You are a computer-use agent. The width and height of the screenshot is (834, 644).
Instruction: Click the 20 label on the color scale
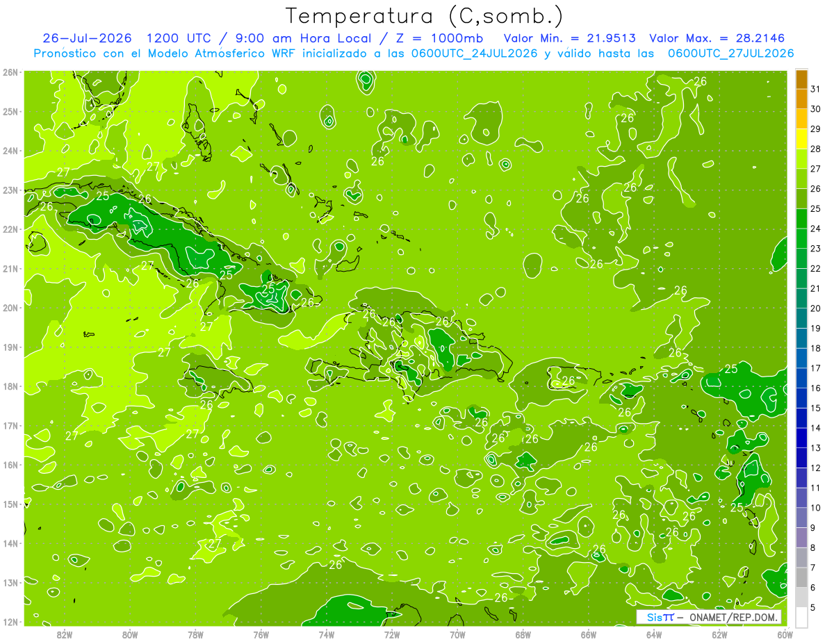pyautogui.click(x=815, y=308)
